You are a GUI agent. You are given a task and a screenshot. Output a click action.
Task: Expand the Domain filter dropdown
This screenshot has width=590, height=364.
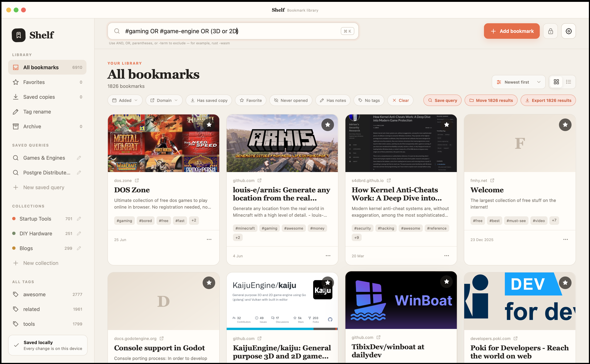click(164, 100)
